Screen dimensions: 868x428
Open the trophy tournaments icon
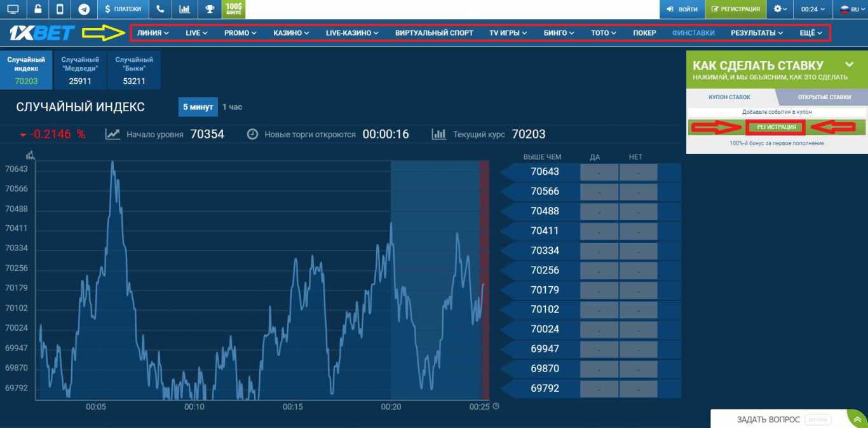pyautogui.click(x=209, y=9)
